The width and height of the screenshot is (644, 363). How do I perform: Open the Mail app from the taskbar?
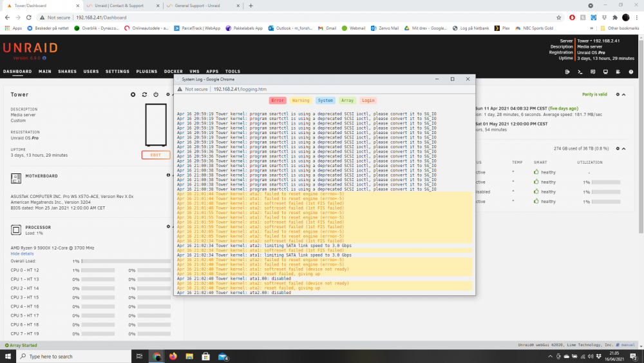(223, 357)
